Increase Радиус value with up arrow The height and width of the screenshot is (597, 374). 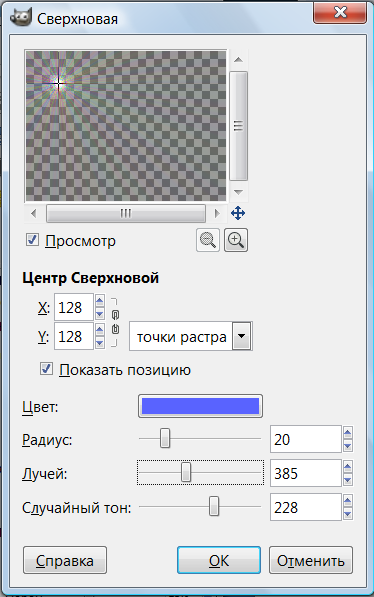click(x=347, y=433)
